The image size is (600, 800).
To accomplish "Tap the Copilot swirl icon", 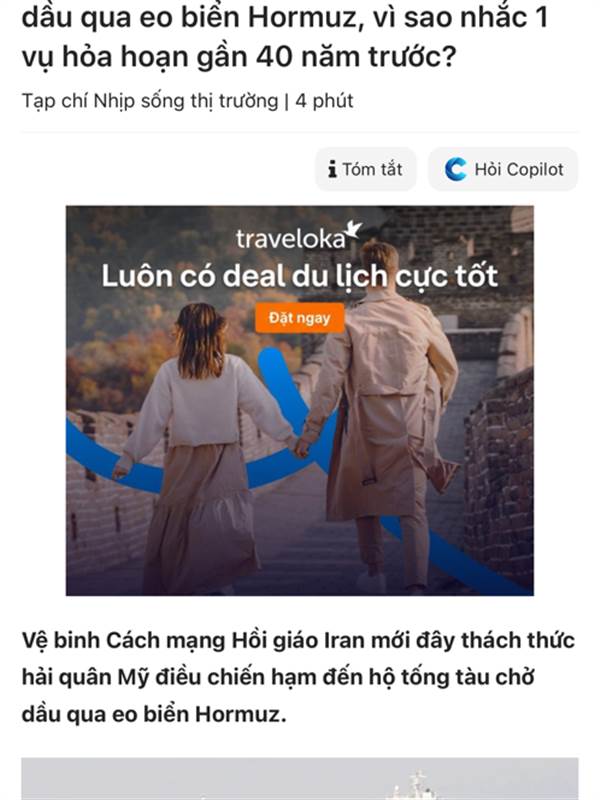I will coord(455,169).
